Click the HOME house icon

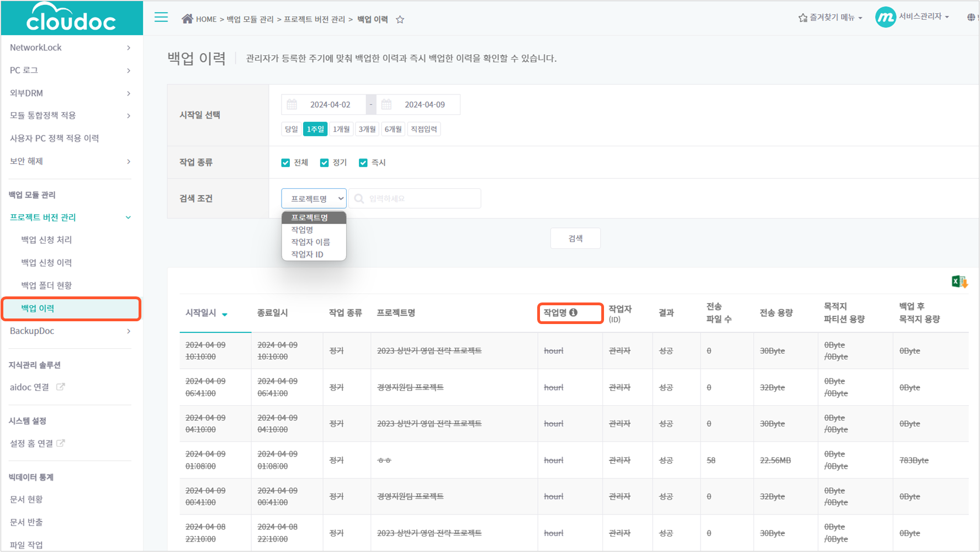coord(187,19)
